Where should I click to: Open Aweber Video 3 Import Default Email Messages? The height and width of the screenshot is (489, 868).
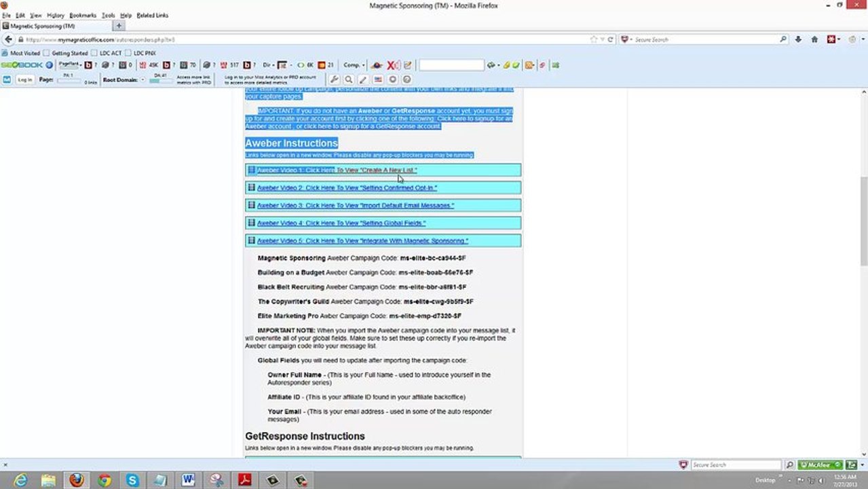coord(356,206)
